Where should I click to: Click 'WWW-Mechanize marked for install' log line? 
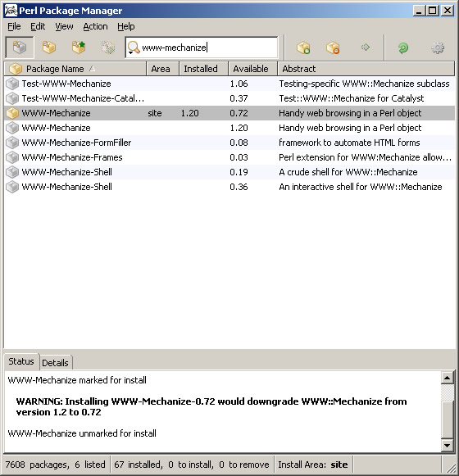click(77, 380)
